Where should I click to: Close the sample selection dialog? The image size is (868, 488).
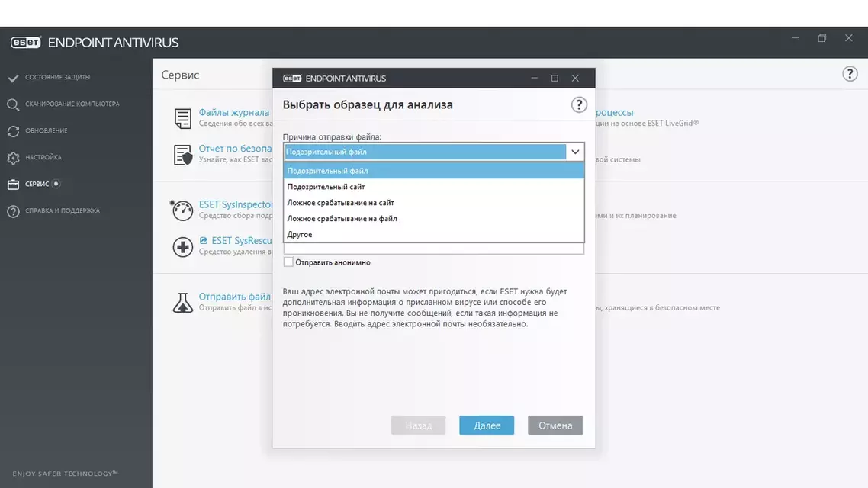(x=575, y=78)
